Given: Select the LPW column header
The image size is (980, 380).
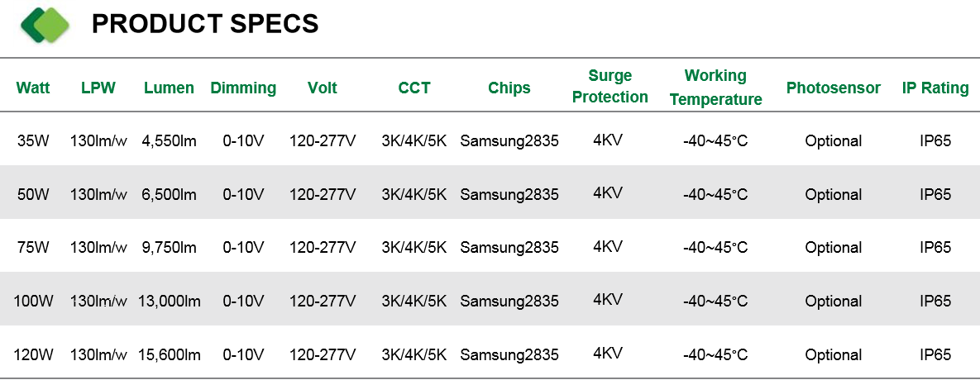Looking at the screenshot, I should point(98,88).
